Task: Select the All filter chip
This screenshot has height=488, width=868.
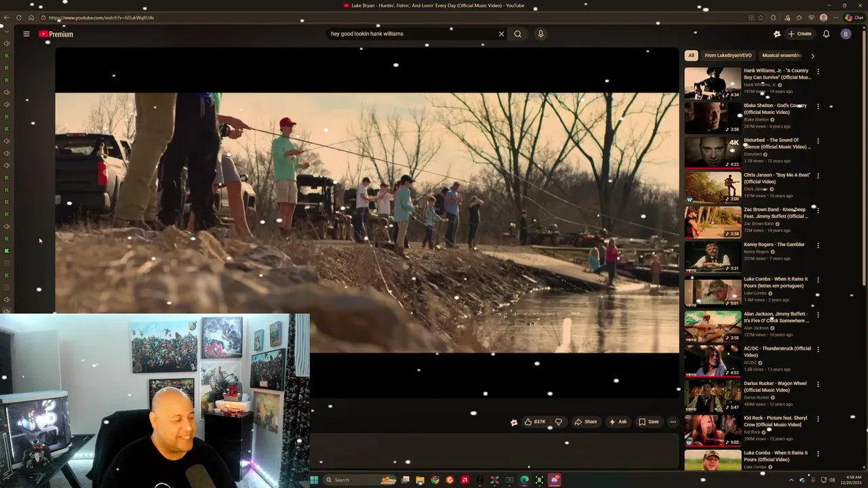Action: (x=691, y=56)
